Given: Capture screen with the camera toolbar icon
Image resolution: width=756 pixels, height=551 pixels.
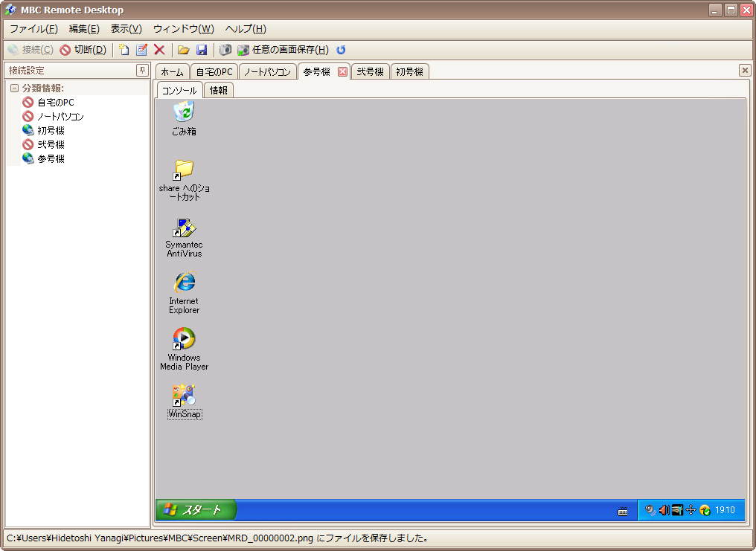Looking at the screenshot, I should click(x=225, y=50).
